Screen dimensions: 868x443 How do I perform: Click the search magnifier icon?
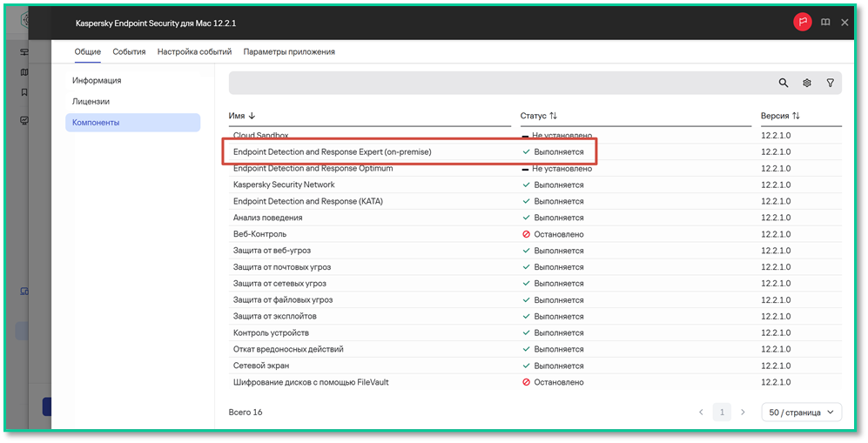783,83
